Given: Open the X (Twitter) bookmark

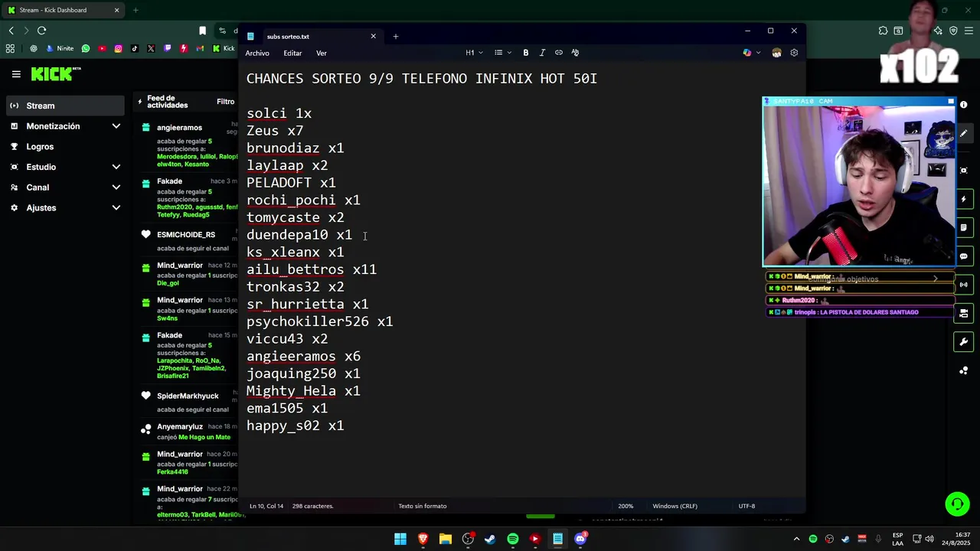Looking at the screenshot, I should (x=151, y=48).
